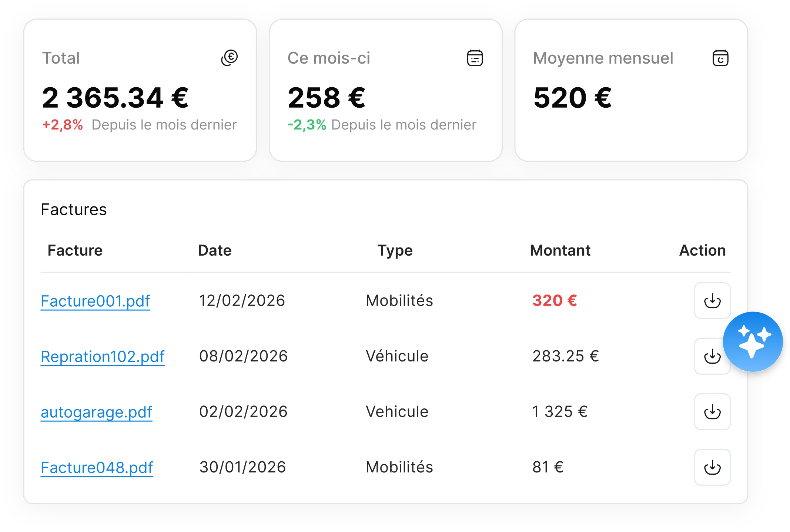Click the calendar icon on the Ce mois-ci card
This screenshot has width=790, height=532.
pyautogui.click(x=475, y=58)
